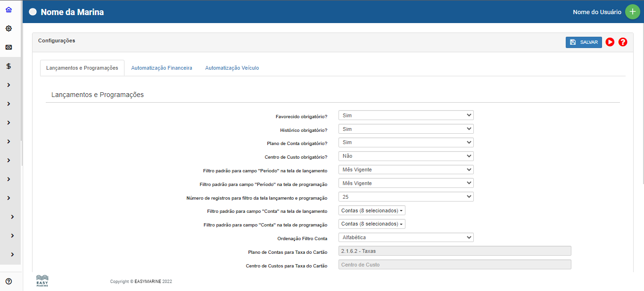Click the Centro de Custo input field
The height and width of the screenshot is (291, 644).
coord(454,265)
